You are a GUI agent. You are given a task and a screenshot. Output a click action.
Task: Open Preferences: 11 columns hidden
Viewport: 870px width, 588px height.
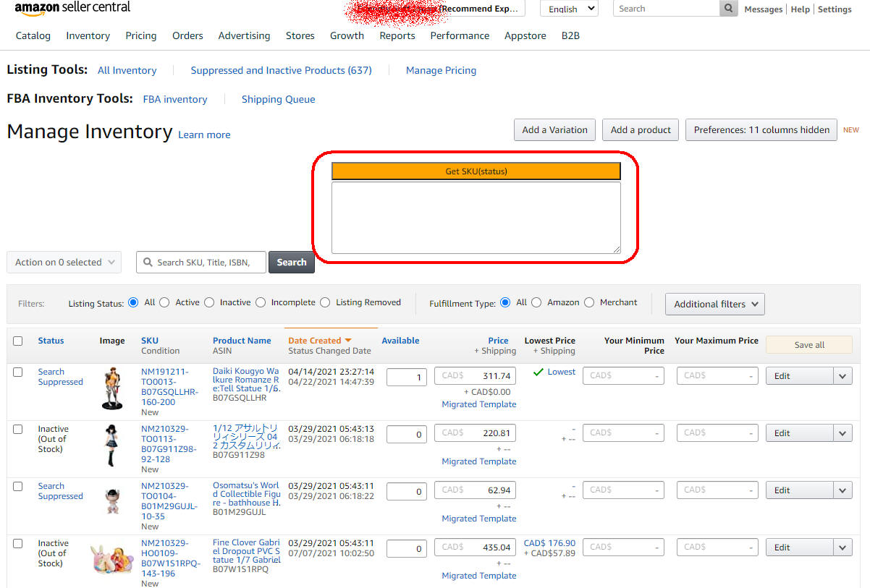[x=761, y=130]
